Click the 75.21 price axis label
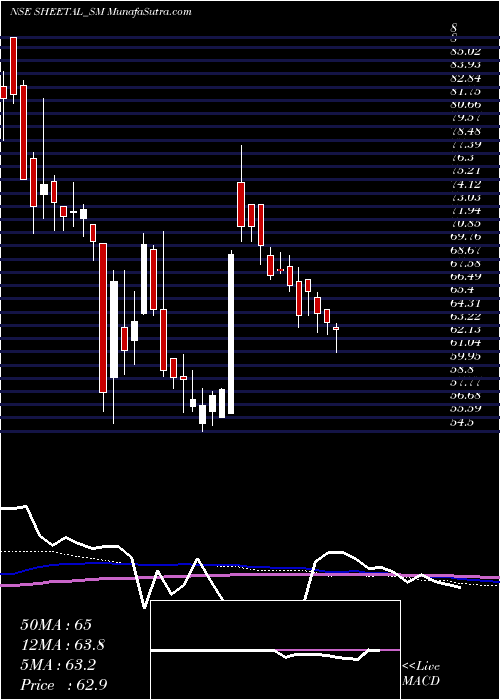Image resolution: width=500 pixels, height=700 pixels. 465,171
